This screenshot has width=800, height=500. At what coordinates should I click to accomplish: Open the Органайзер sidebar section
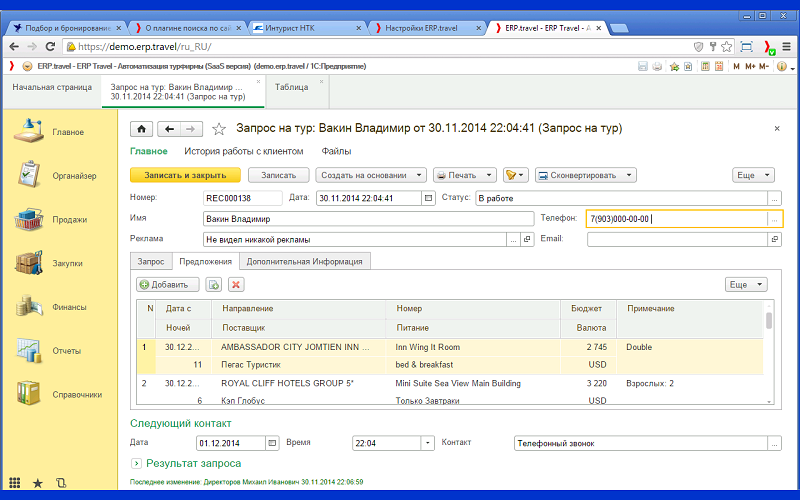(55, 176)
